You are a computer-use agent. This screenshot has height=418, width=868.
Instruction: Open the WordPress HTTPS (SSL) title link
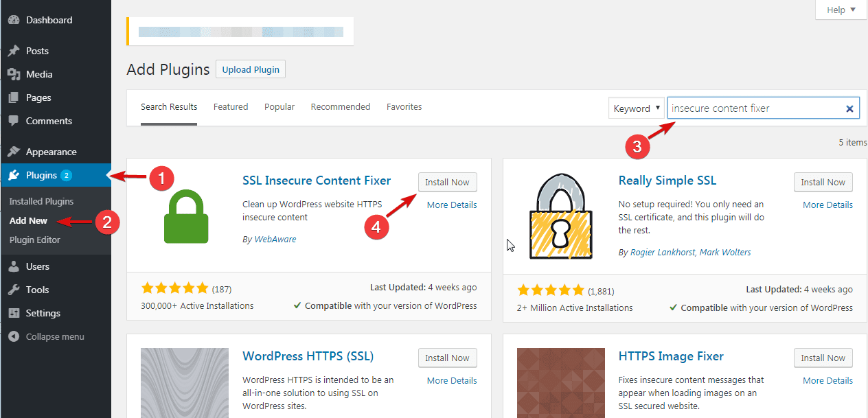click(x=308, y=356)
